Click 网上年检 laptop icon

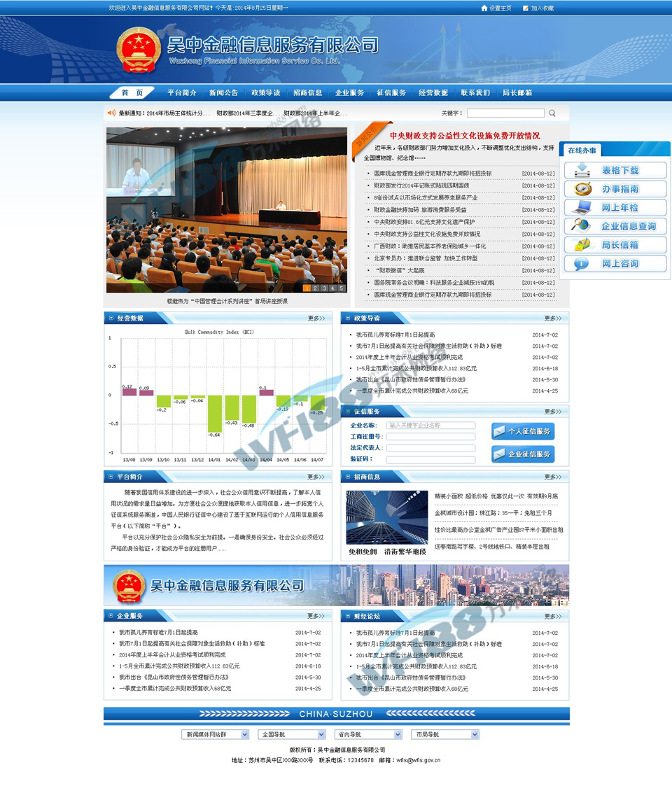(582, 208)
